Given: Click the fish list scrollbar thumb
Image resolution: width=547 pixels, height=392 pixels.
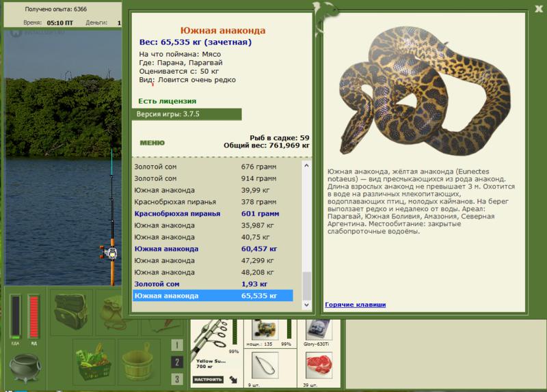Looking at the screenshot, I should coord(306,285).
